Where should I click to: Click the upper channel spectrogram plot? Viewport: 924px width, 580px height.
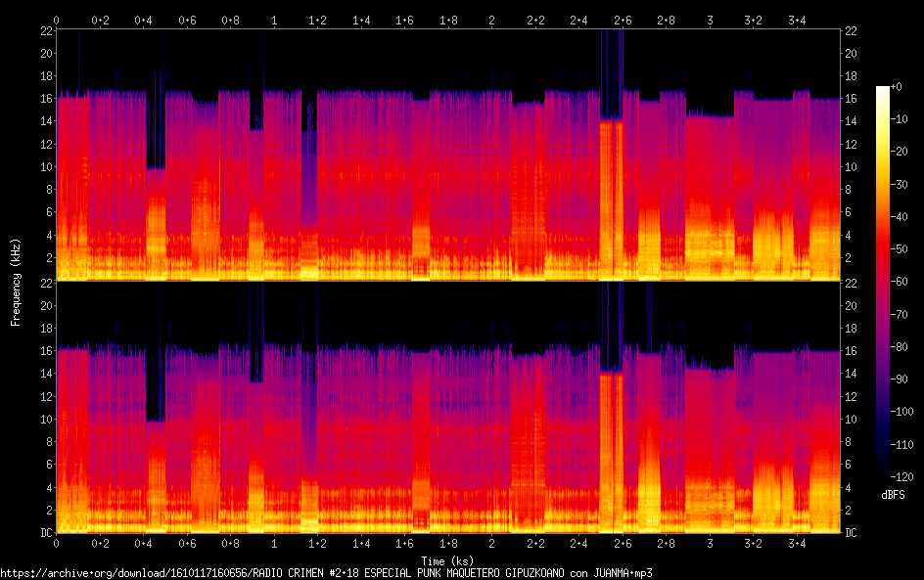point(448,155)
